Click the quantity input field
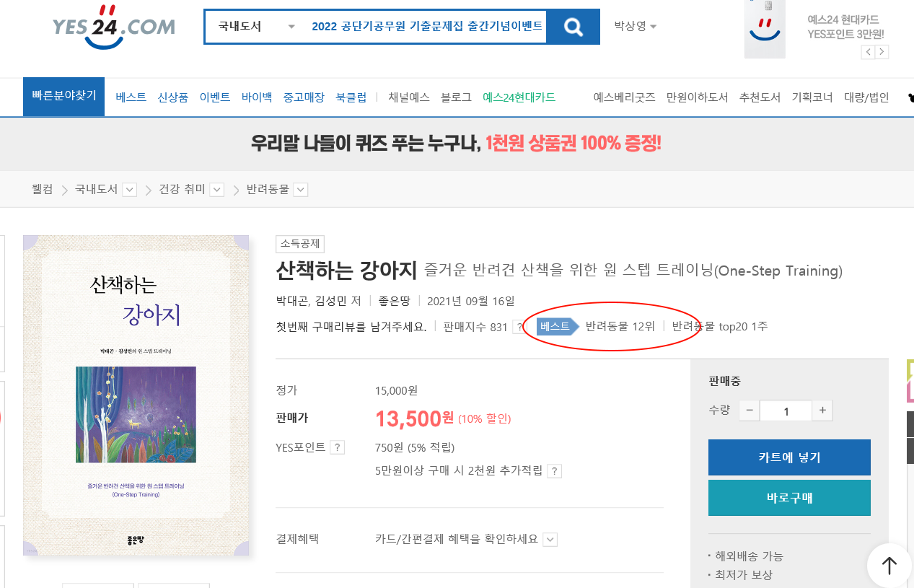 coord(786,411)
